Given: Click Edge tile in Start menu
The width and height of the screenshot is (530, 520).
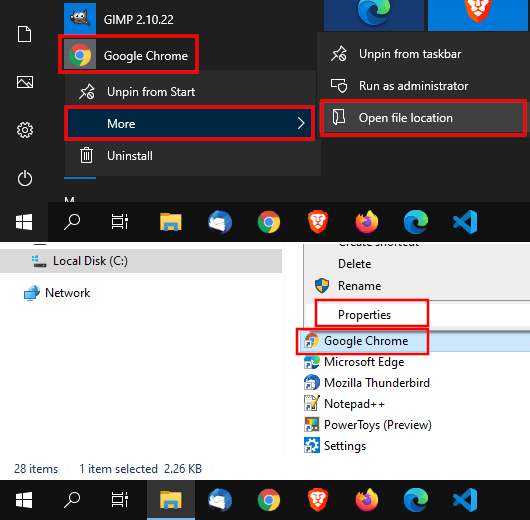Looking at the screenshot, I should pyautogui.click(x=374, y=15).
